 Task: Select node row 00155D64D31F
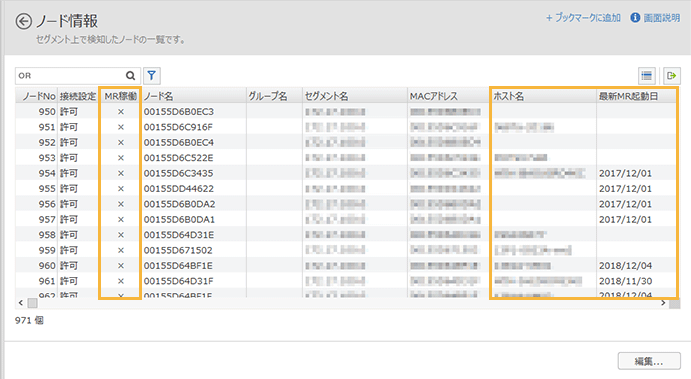click(346, 281)
